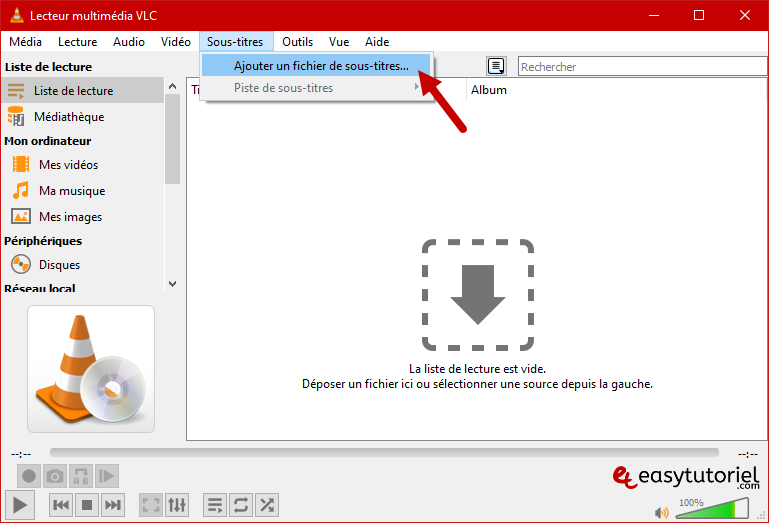Open Disques under Périphériques
This screenshot has height=523, width=769.
click(82, 264)
